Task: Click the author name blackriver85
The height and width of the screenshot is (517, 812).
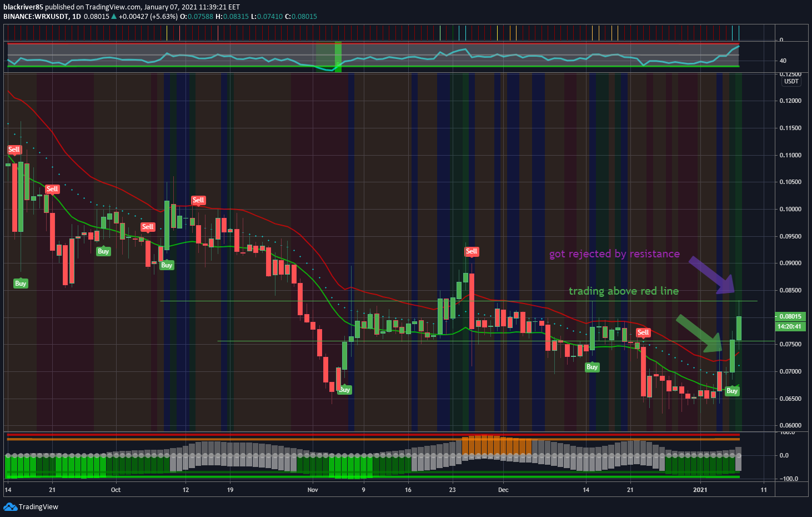Action: (23, 7)
